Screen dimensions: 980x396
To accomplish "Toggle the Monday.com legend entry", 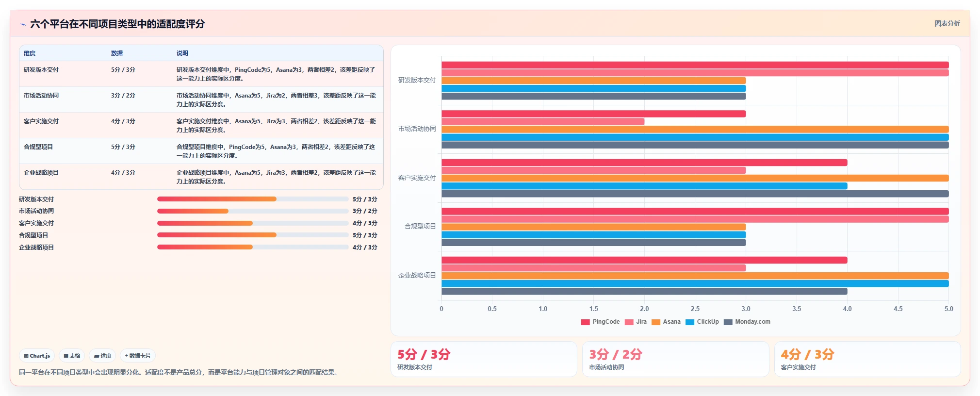I will [747, 322].
